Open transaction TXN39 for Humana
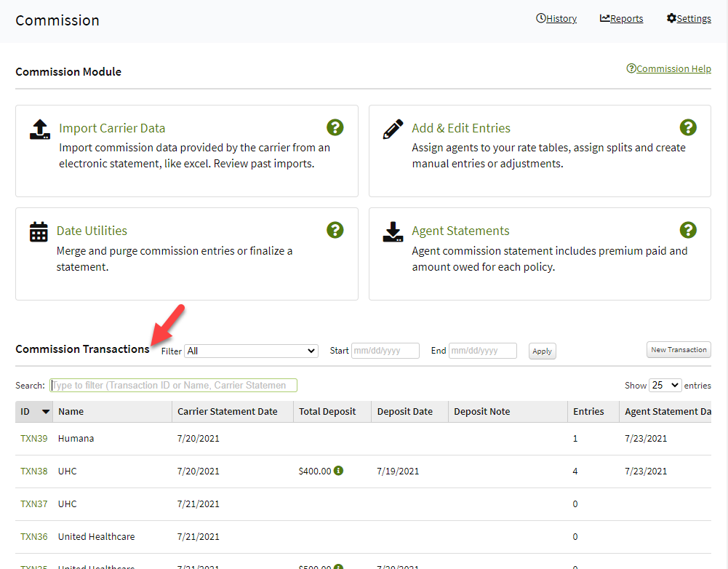The width and height of the screenshot is (728, 569). pos(33,438)
